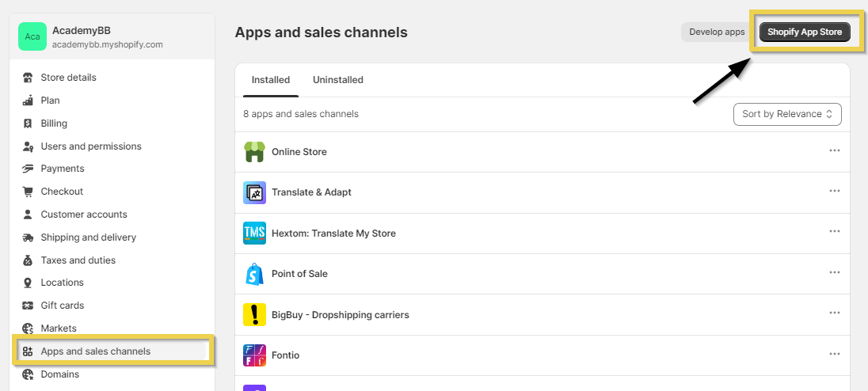
Task: Open Users and permissions settings
Action: point(91,146)
